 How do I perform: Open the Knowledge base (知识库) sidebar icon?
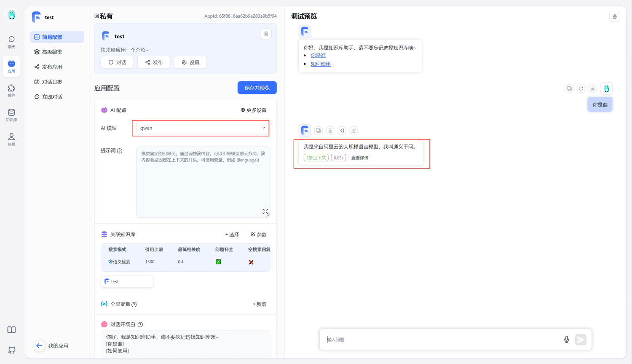pos(11,115)
